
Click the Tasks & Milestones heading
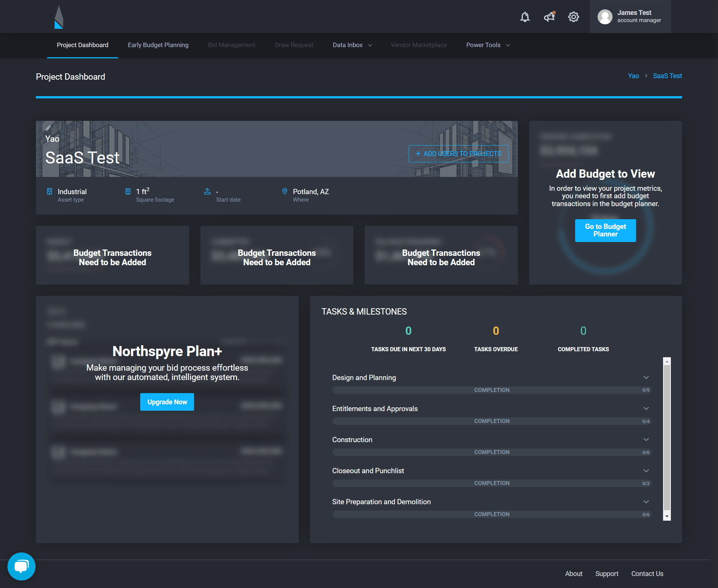tap(364, 312)
